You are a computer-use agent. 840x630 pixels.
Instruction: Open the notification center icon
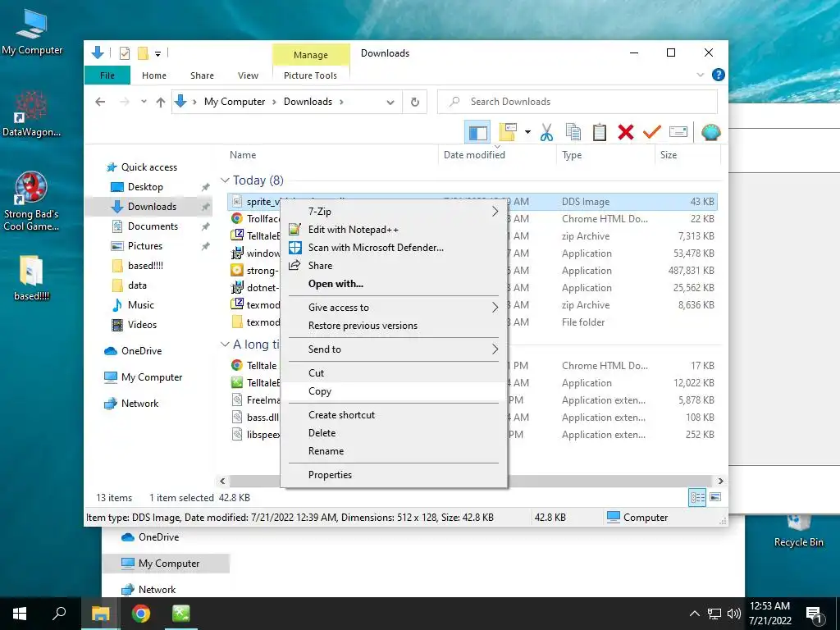pyautogui.click(x=814, y=614)
